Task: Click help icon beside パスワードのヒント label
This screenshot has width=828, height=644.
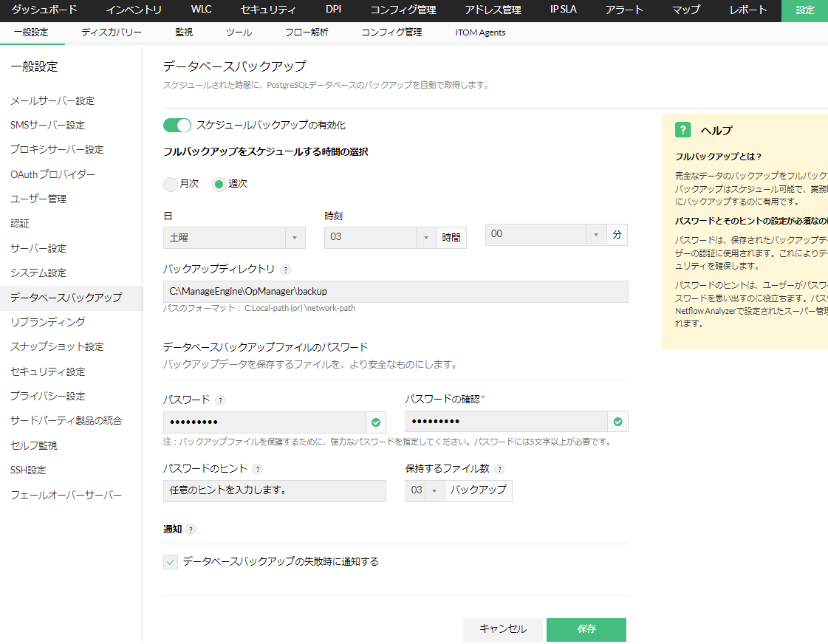Action: 257,469
